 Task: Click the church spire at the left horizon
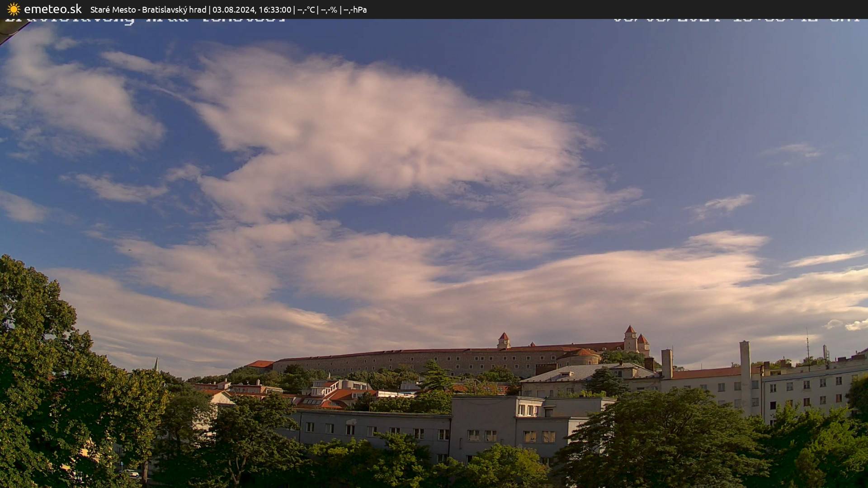click(x=156, y=364)
